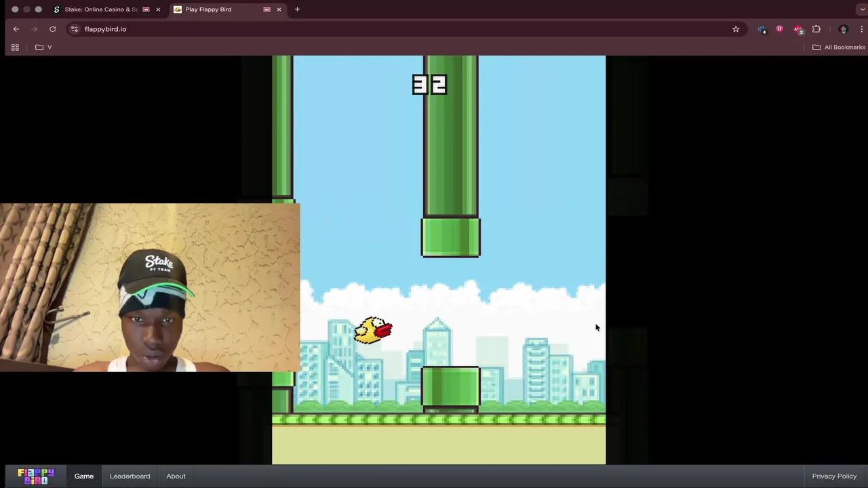Close the Stake Online Casino tab

point(158,9)
